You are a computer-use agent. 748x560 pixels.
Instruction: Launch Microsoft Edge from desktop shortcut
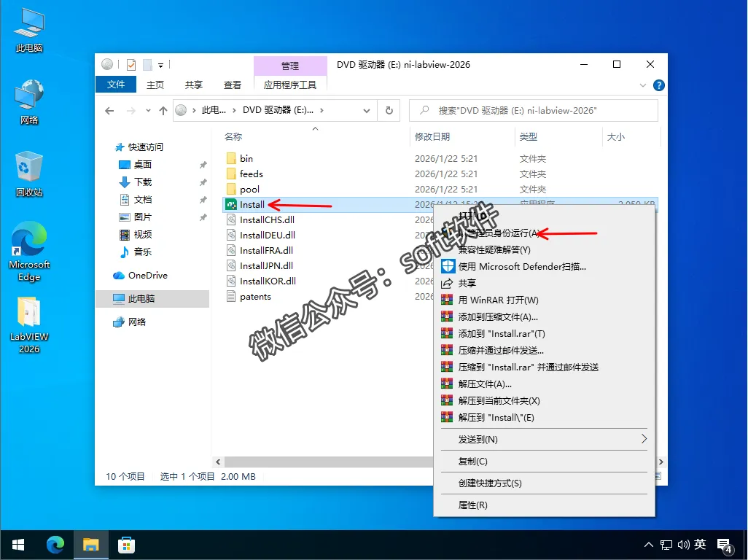pos(29,252)
